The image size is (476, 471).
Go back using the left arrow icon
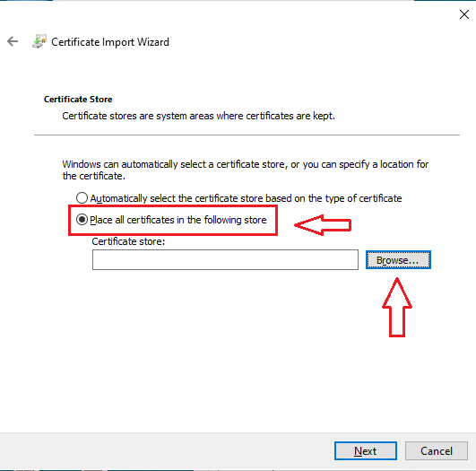13,41
